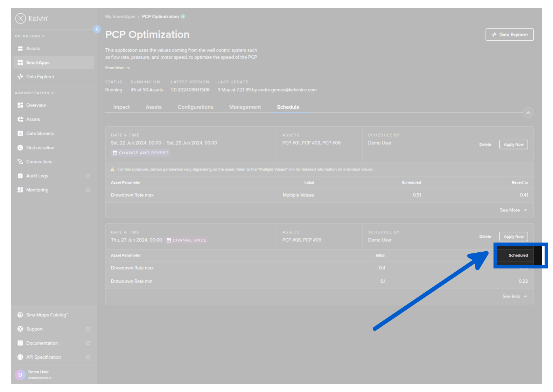
Task: Delete the 22 Jun 2024 schedule
Action: click(x=485, y=145)
